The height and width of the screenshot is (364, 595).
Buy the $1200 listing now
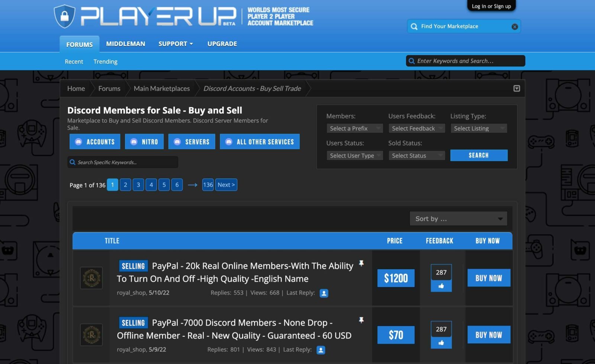[x=489, y=278]
